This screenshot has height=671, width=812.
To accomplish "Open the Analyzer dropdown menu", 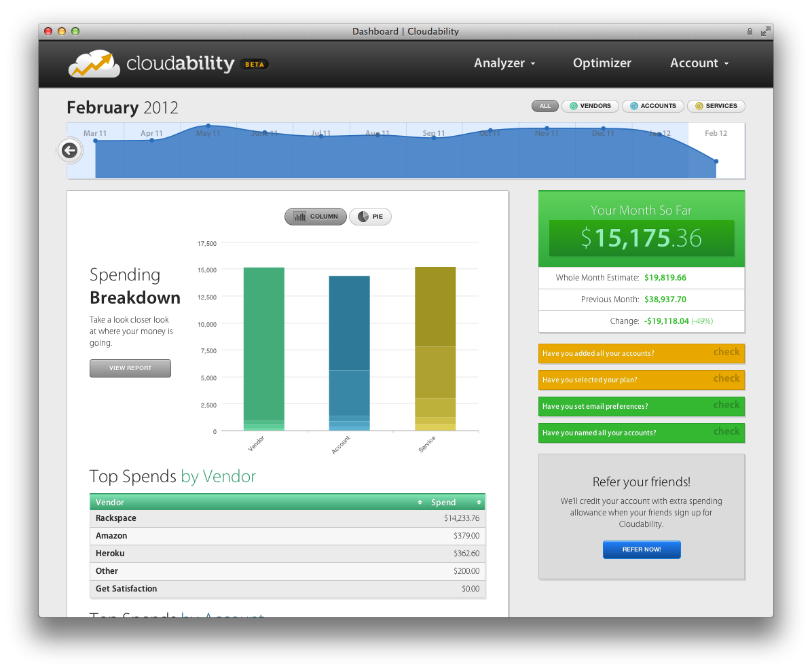I will [504, 63].
